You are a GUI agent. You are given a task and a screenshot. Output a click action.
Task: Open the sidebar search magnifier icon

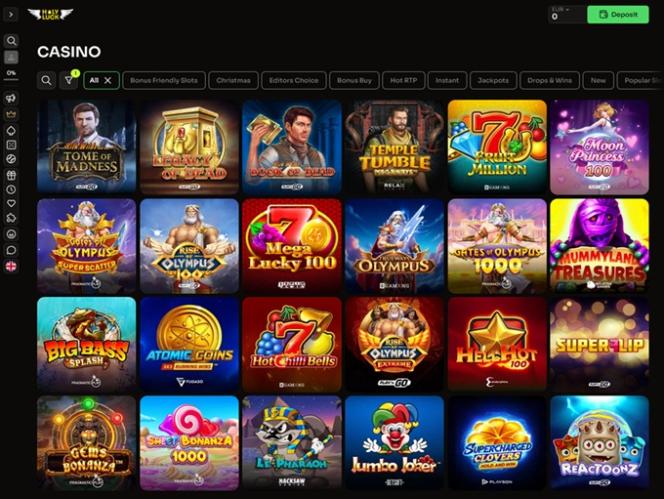point(11,41)
